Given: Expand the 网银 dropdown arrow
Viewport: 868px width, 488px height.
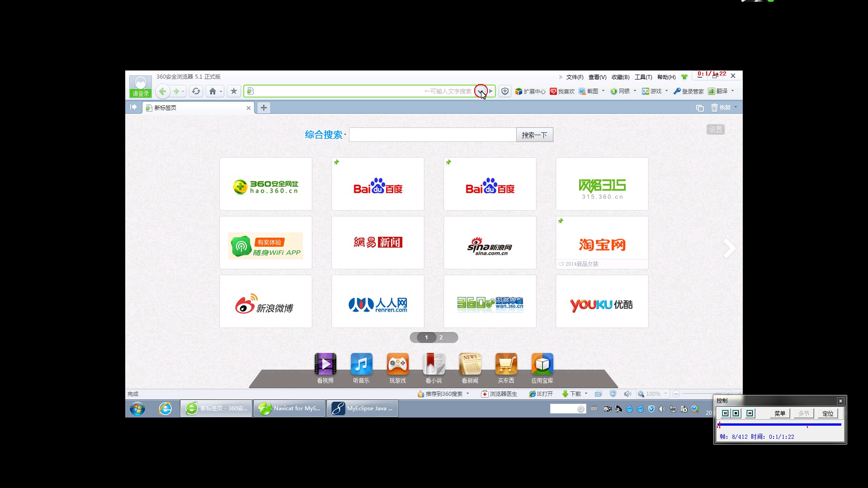Looking at the screenshot, I should click(x=635, y=91).
